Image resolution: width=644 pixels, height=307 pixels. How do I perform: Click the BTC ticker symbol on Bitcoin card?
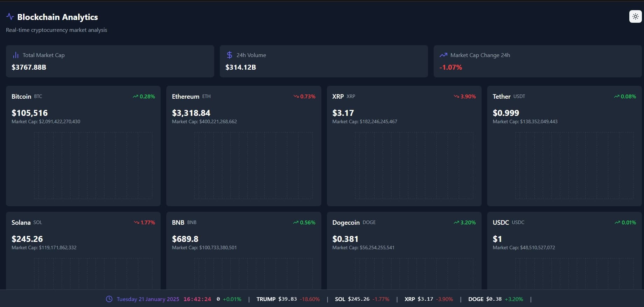(38, 96)
